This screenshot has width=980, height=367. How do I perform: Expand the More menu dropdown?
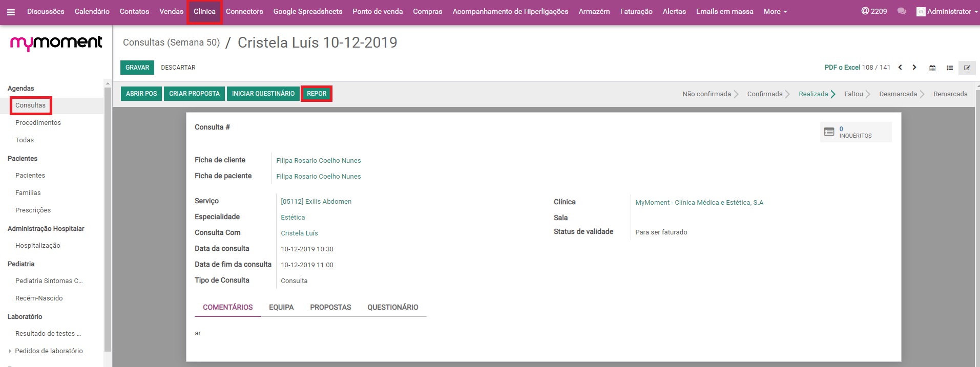775,11
